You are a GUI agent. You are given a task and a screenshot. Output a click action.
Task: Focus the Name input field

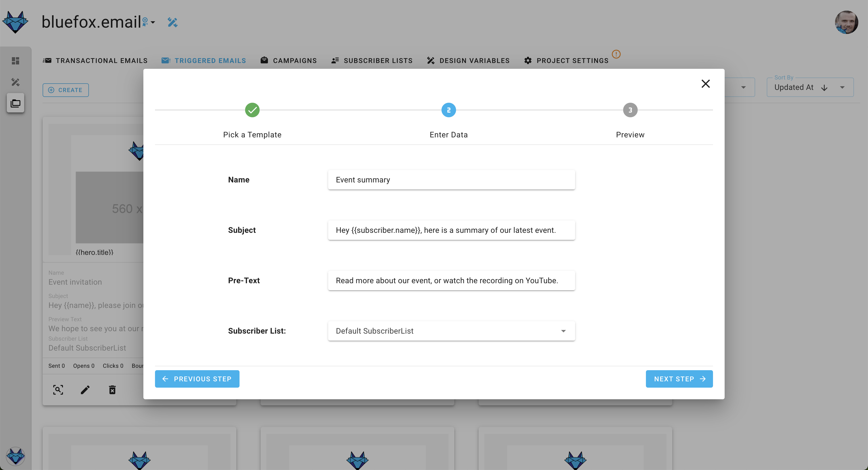[x=451, y=180]
